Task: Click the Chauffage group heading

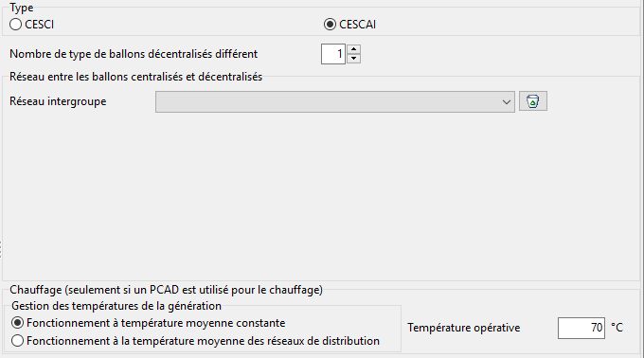Action: tap(166, 290)
